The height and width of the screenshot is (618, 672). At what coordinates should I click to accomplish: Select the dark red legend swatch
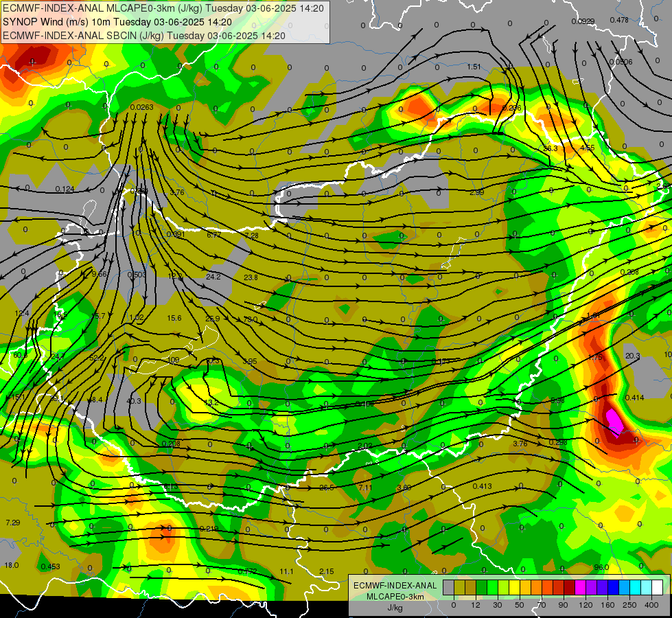[569, 588]
